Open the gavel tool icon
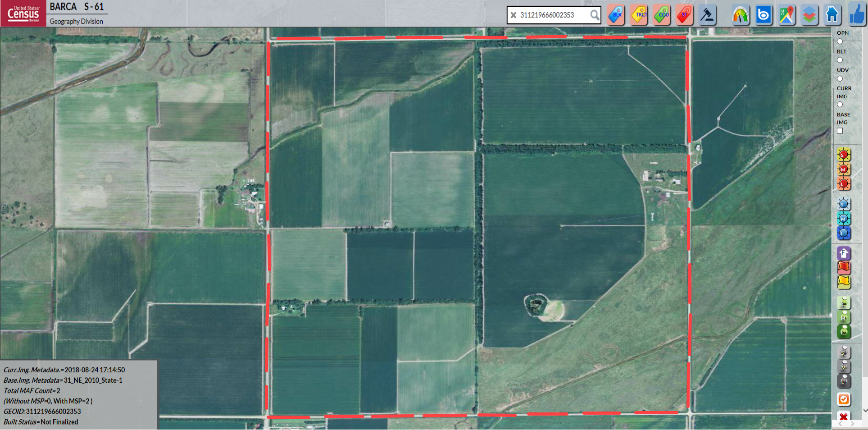This screenshot has height=430, width=868. (x=708, y=15)
